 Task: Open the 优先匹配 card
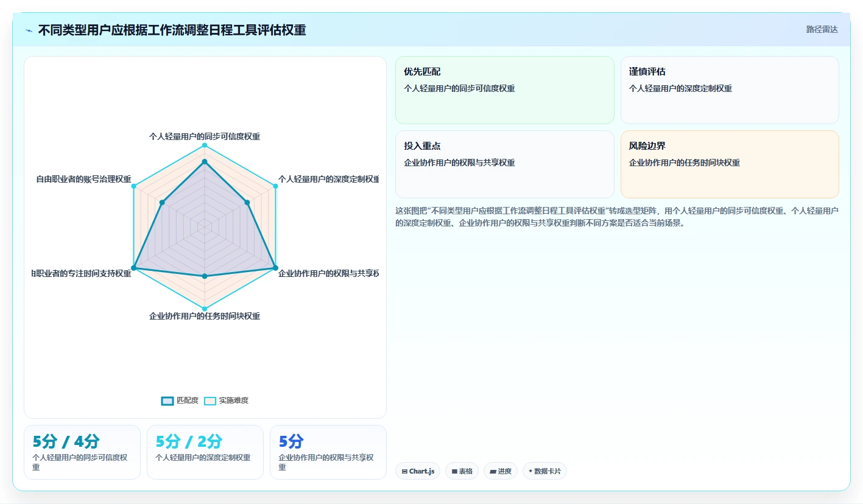coord(505,90)
